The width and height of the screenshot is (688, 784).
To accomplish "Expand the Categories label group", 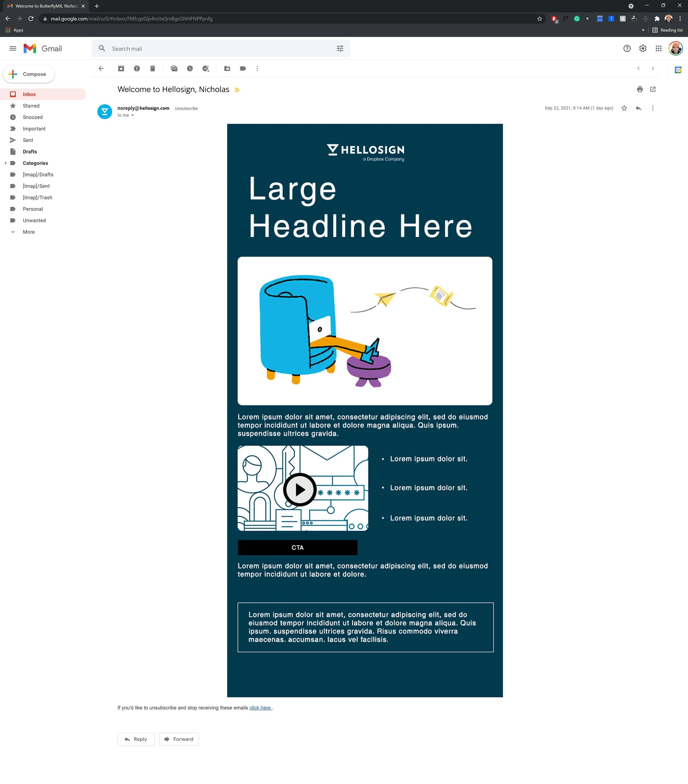I will (x=6, y=163).
